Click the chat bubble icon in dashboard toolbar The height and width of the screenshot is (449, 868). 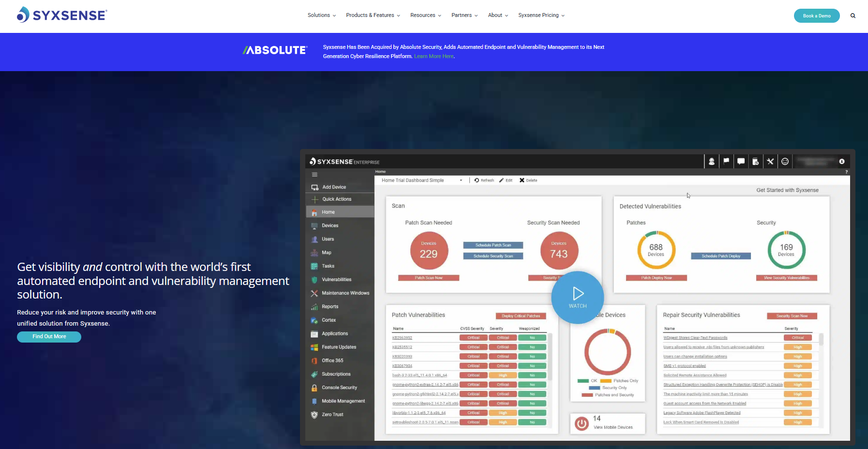point(741,162)
